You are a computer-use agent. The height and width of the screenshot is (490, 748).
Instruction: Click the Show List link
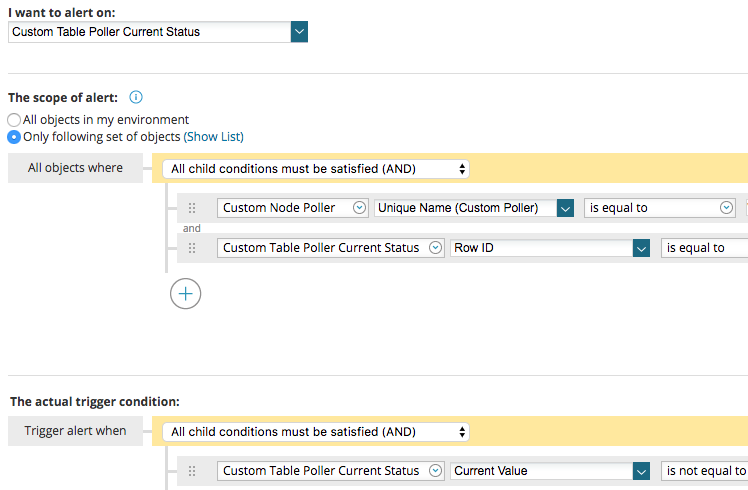pyautogui.click(x=213, y=137)
